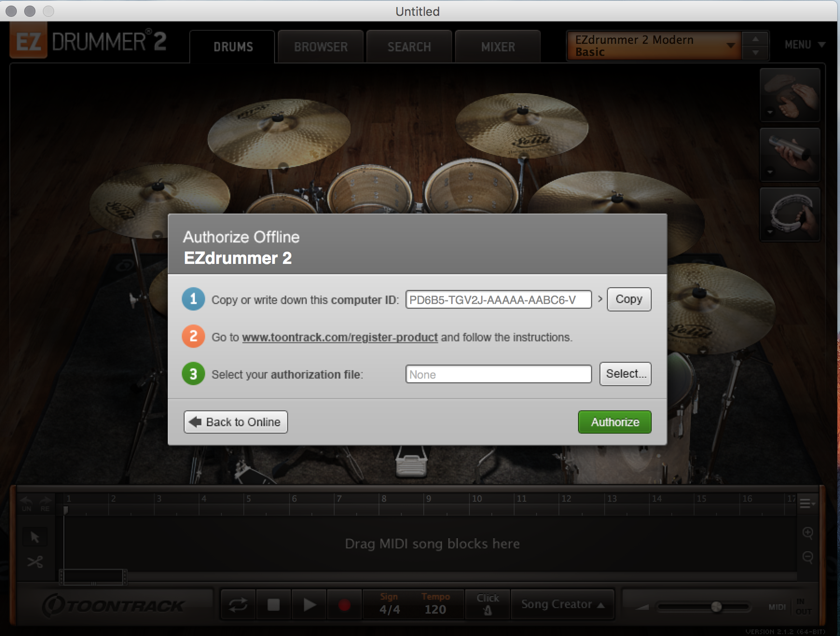840x636 pixels.
Task: Open the song track menu icon
Action: [807, 504]
